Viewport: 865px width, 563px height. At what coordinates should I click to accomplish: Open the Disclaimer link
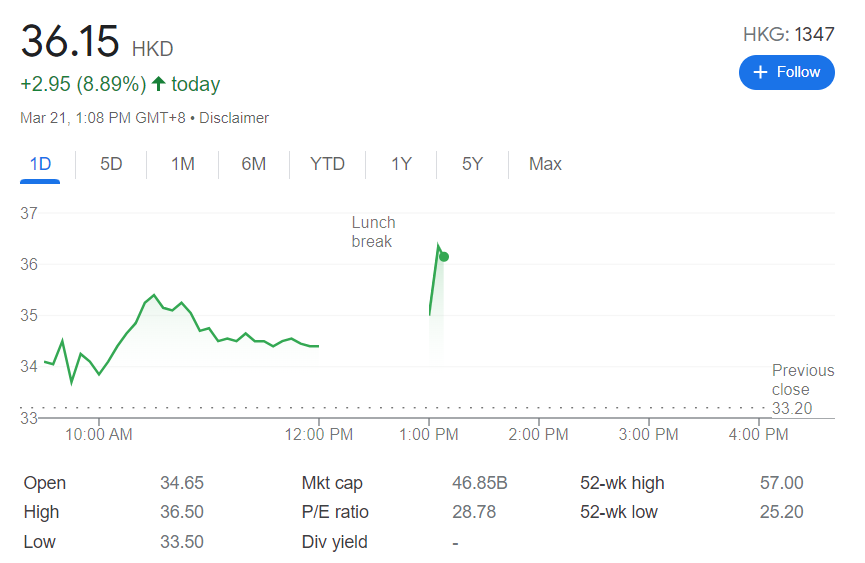pyautogui.click(x=234, y=118)
